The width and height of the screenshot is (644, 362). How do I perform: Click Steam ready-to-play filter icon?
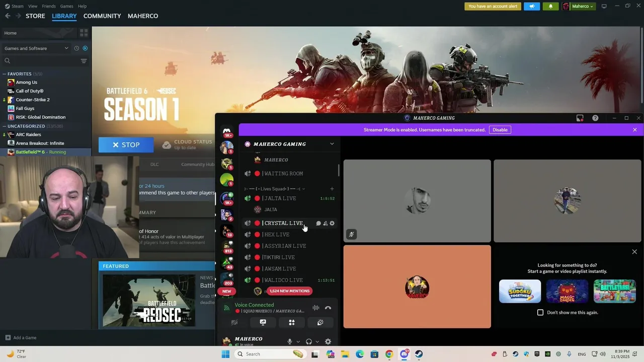[85, 48]
